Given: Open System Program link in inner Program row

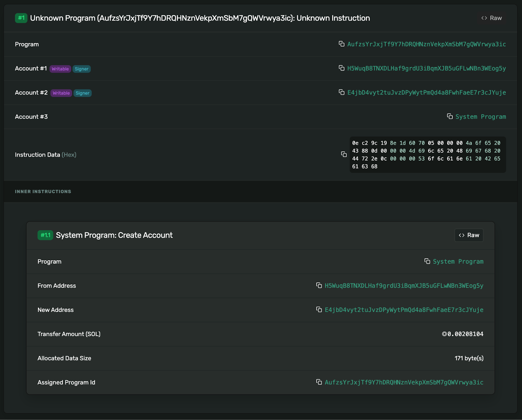Looking at the screenshot, I should pos(458,262).
